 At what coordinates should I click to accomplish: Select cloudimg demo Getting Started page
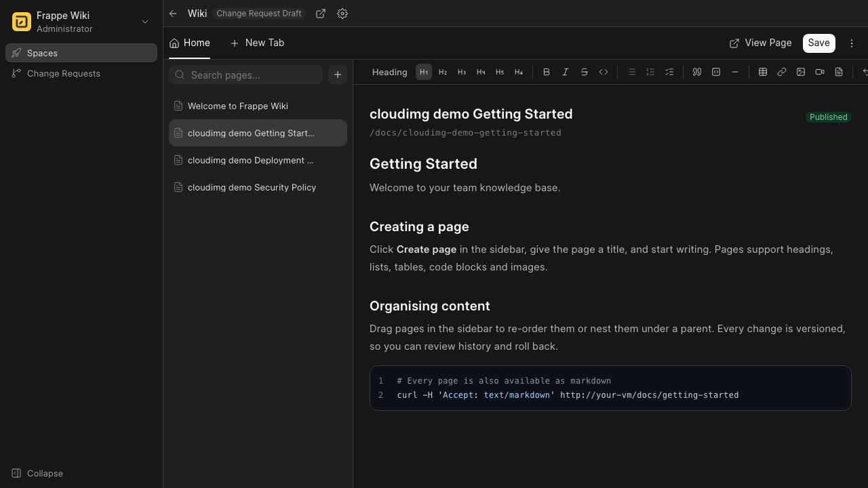[258, 133]
